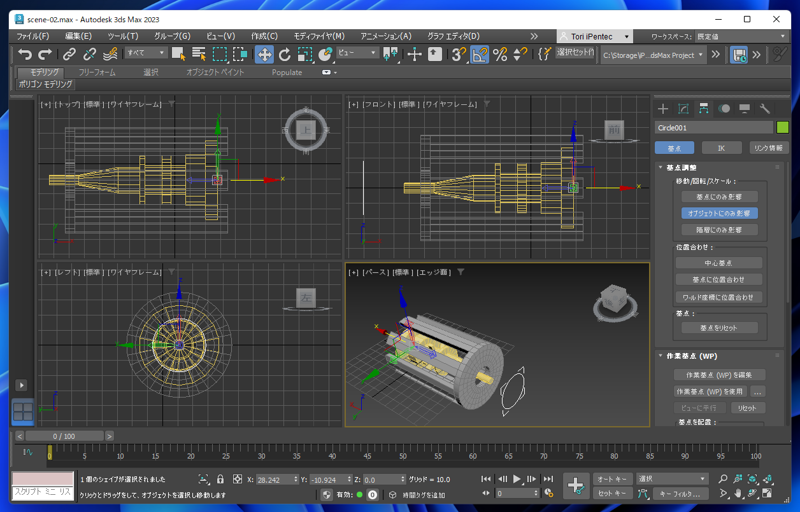Click Edit Named Selection Sets icon

pyautogui.click(x=544, y=54)
